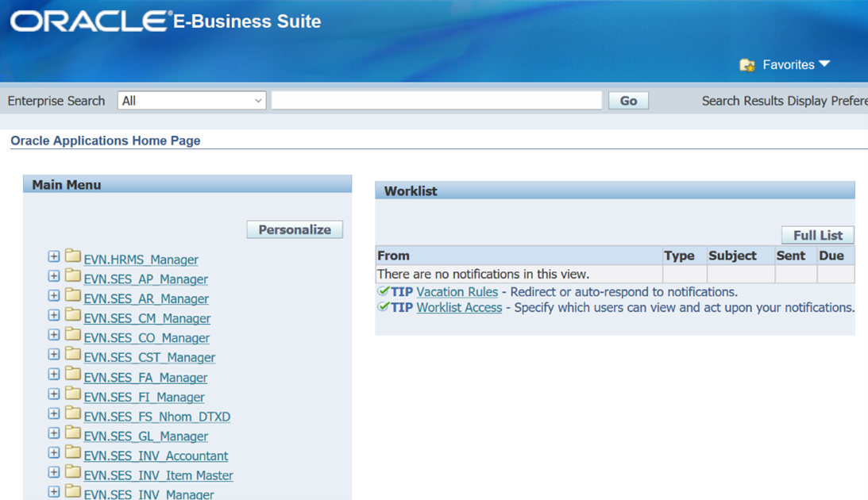Click the Vacation Rules tip checkmark icon
868x500 pixels.
383,291
